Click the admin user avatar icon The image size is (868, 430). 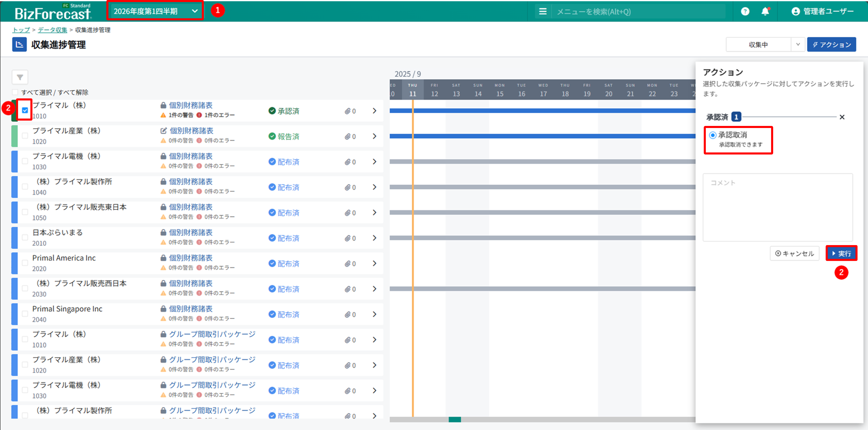click(796, 12)
